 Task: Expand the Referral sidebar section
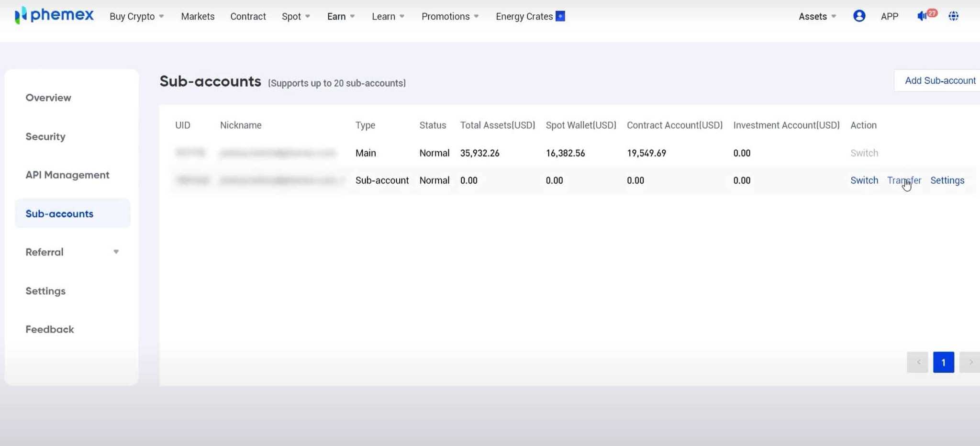tap(72, 252)
